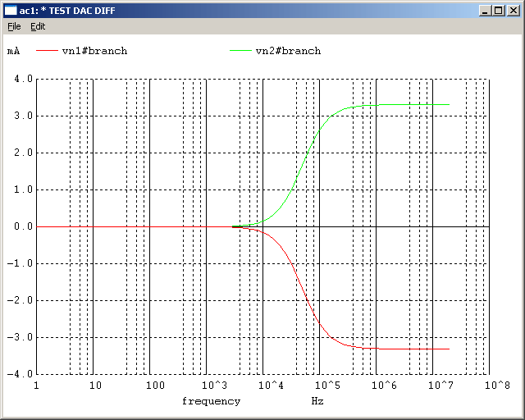Click the Hz unit label

pos(317,401)
